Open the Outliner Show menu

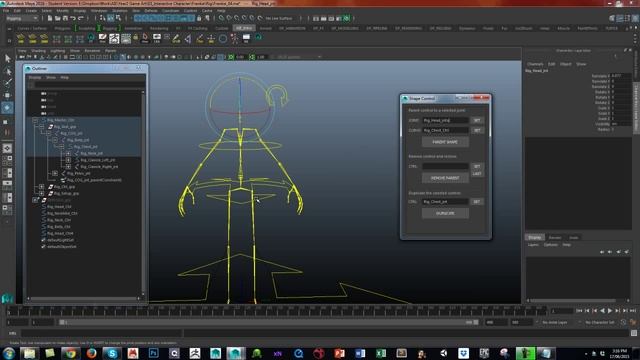tap(51, 77)
